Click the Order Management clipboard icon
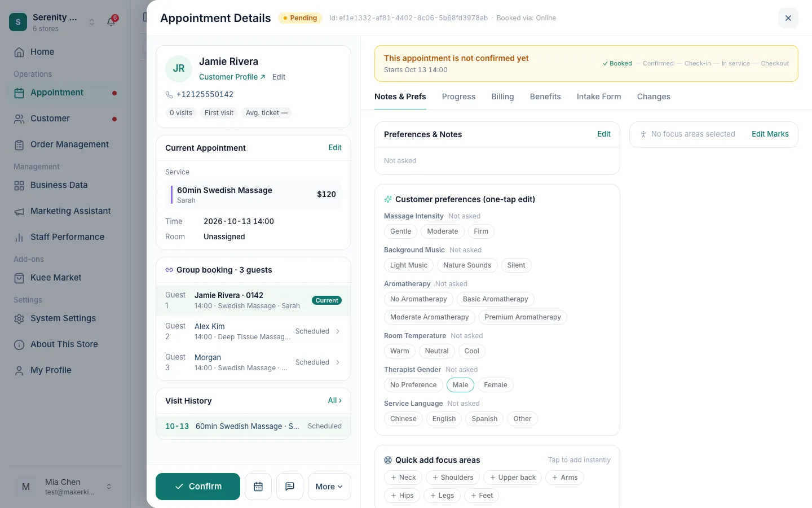Image resolution: width=812 pixels, height=508 pixels. tap(19, 144)
